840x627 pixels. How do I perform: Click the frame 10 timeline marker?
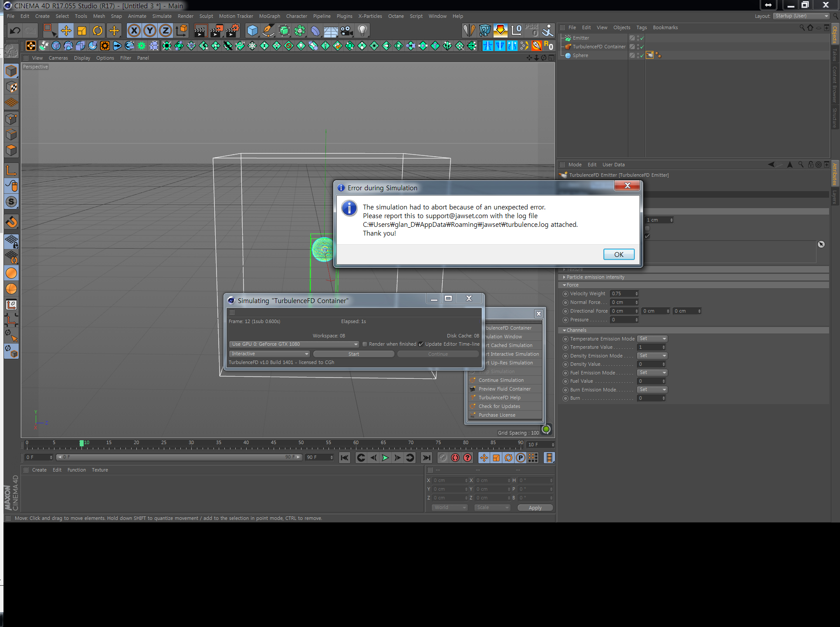click(81, 443)
